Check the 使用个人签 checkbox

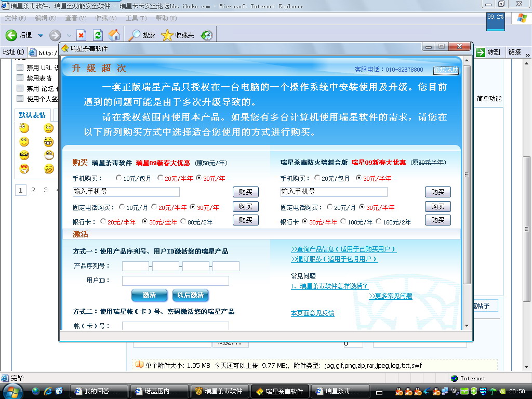[20, 98]
